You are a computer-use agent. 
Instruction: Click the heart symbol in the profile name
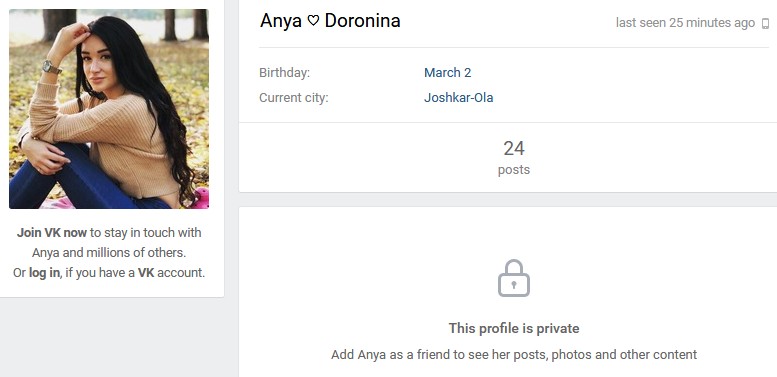point(313,21)
